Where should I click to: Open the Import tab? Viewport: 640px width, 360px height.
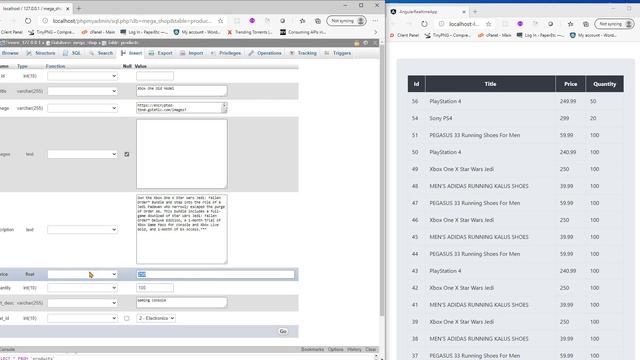191,53
